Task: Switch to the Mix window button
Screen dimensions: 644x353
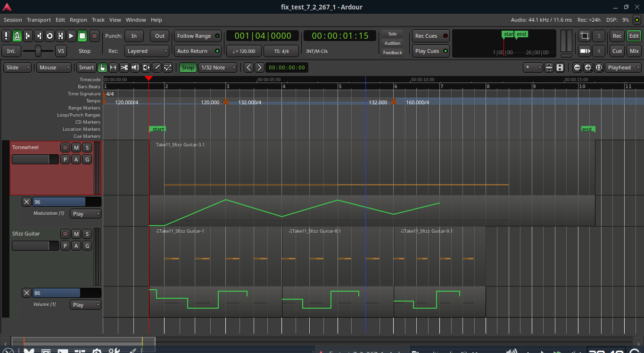Action: pos(634,51)
